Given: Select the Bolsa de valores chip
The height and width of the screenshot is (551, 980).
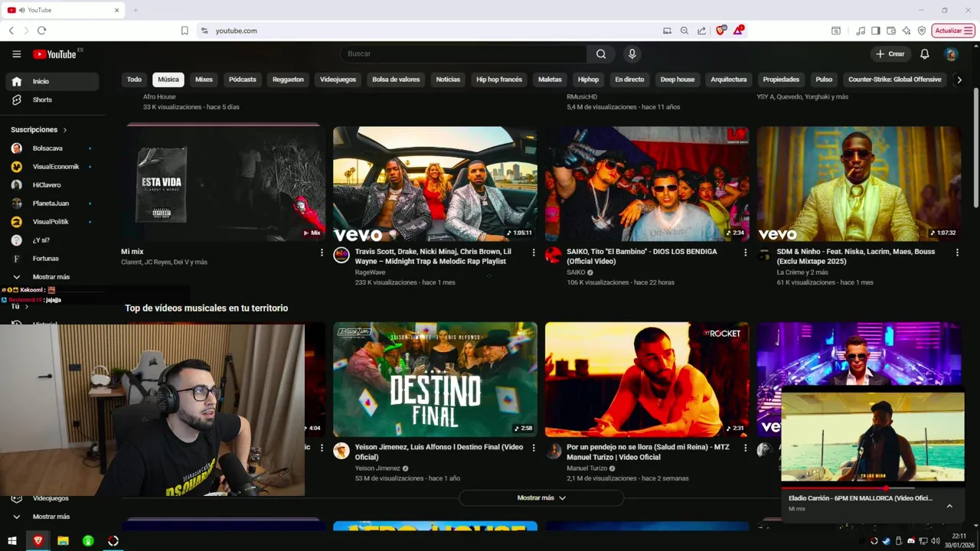Looking at the screenshot, I should click(396, 80).
